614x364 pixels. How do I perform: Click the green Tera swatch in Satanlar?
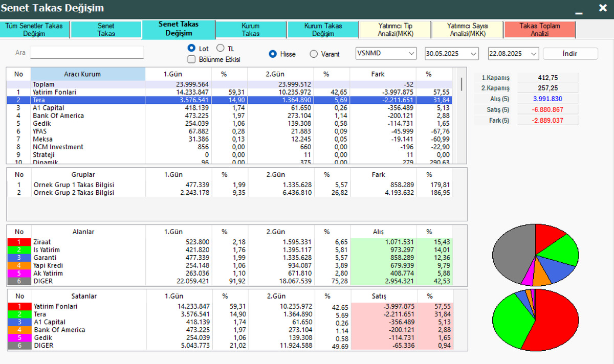coord(19,314)
